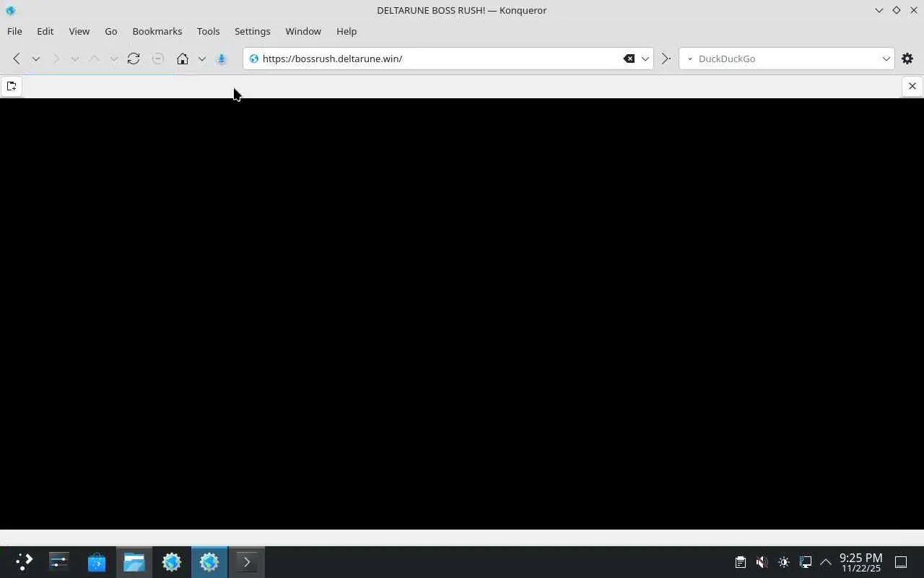Click the show desktop button in the taskbar
The height and width of the screenshot is (578, 924).
[901, 562]
